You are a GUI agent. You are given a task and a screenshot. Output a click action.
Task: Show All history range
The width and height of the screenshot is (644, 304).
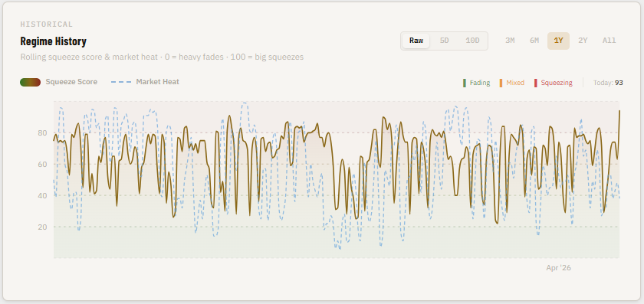point(609,41)
